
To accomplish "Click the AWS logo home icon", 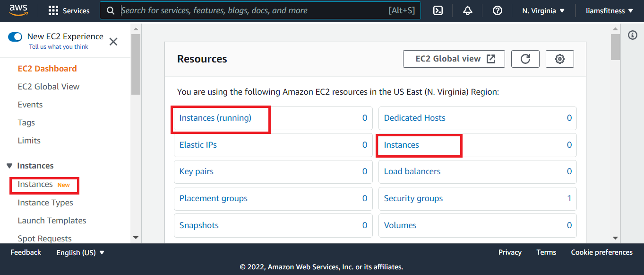I will click(18, 10).
